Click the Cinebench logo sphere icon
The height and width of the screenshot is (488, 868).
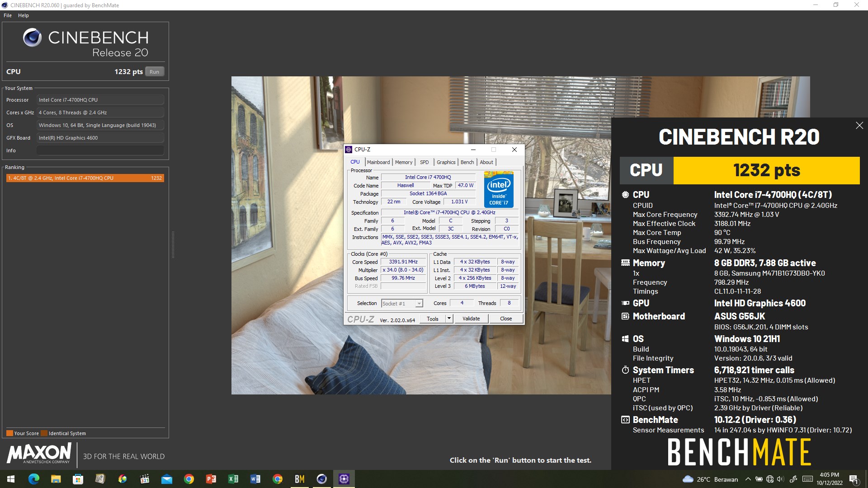33,38
